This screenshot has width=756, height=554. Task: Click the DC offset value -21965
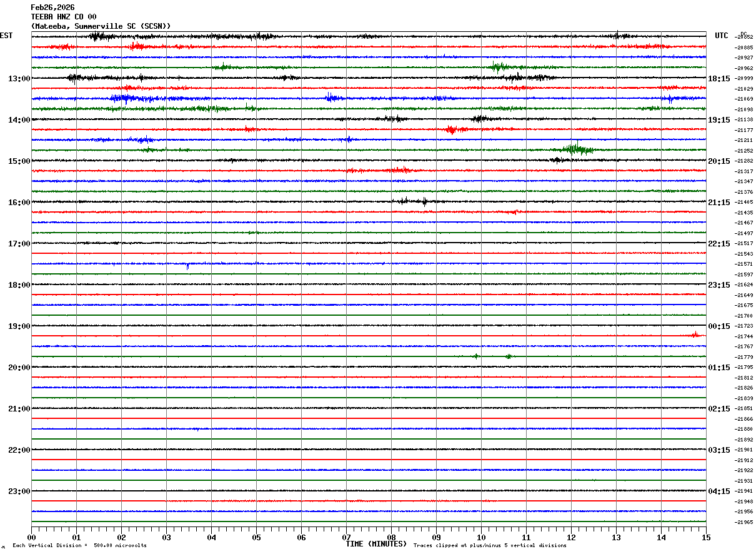tap(744, 522)
